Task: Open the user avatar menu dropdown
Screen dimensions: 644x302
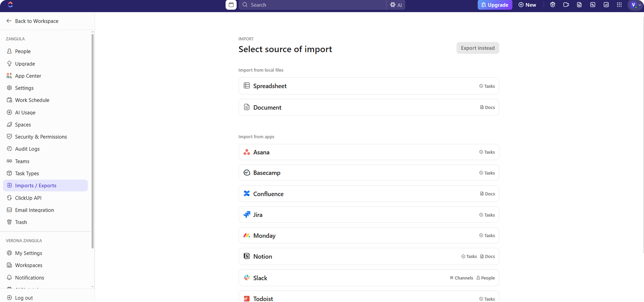Action: (635, 5)
